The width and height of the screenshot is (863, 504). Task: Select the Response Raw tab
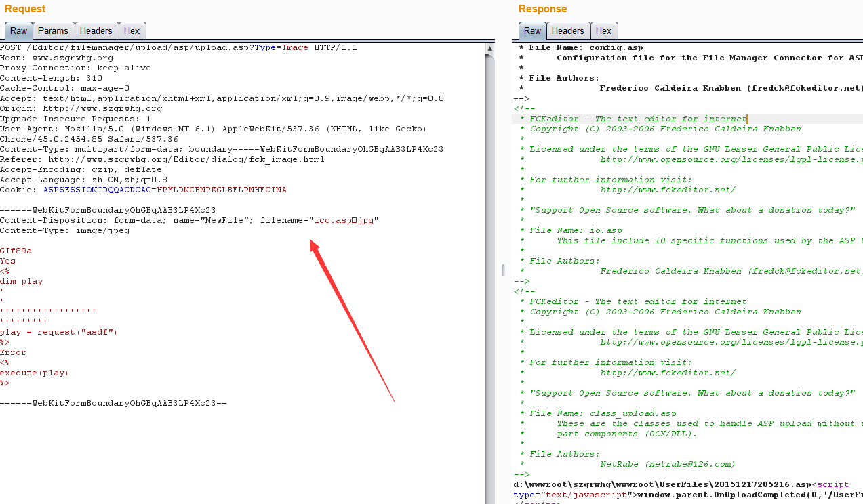(x=533, y=30)
